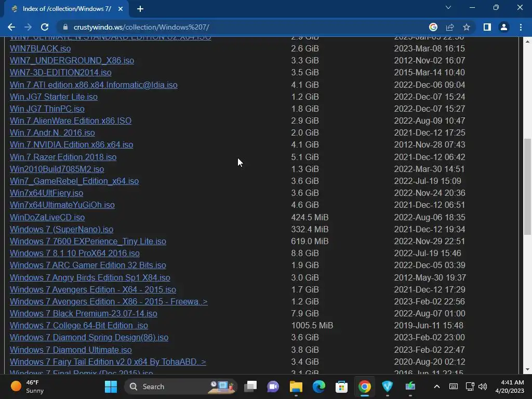Open Windows 7 Black Premium-23.07-14.iso

pyautogui.click(x=84, y=313)
